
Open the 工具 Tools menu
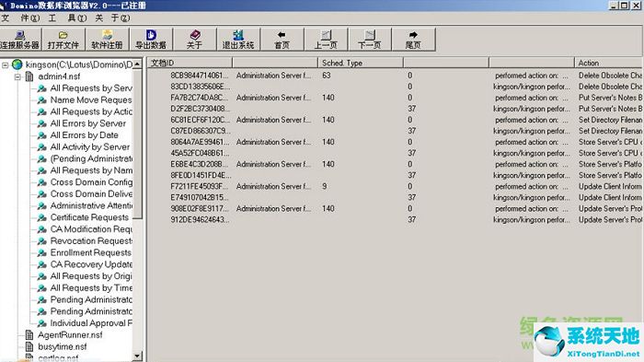click(x=67, y=18)
